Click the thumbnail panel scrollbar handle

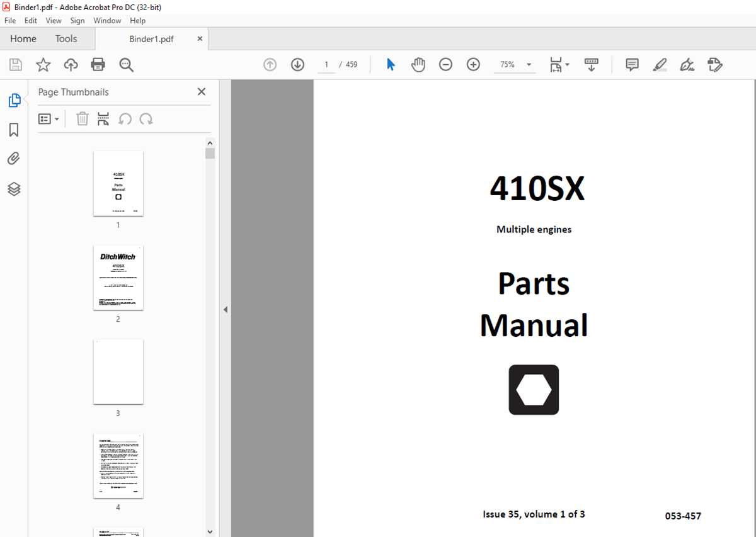tap(210, 153)
